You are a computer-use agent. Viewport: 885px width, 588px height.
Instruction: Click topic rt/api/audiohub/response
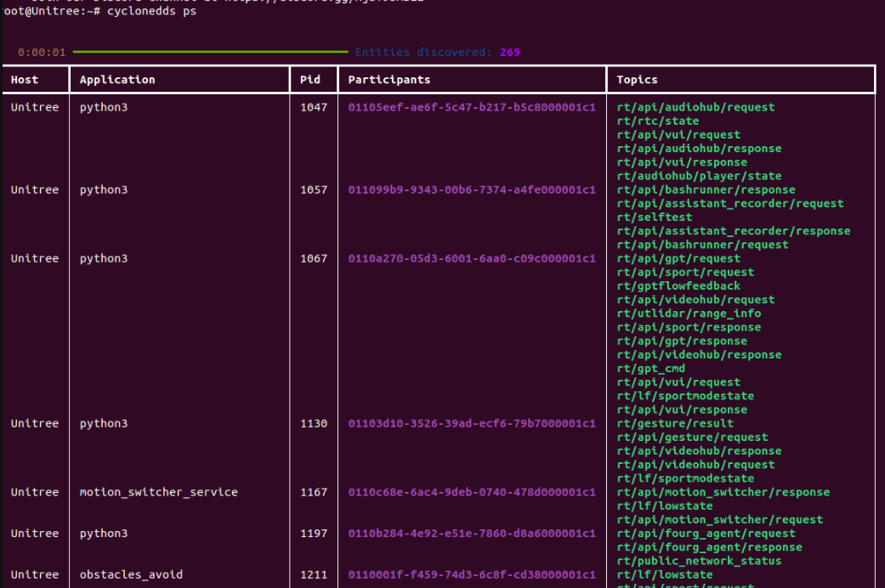tap(699, 149)
